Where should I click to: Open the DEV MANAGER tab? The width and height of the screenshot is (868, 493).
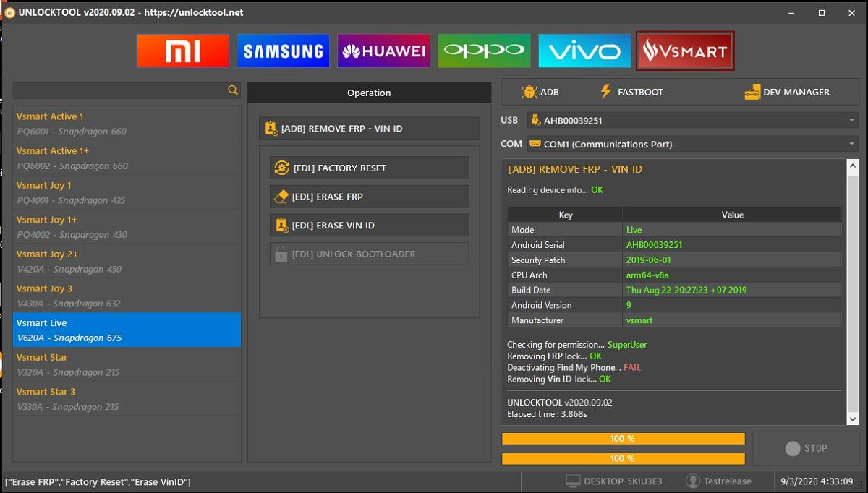(787, 92)
